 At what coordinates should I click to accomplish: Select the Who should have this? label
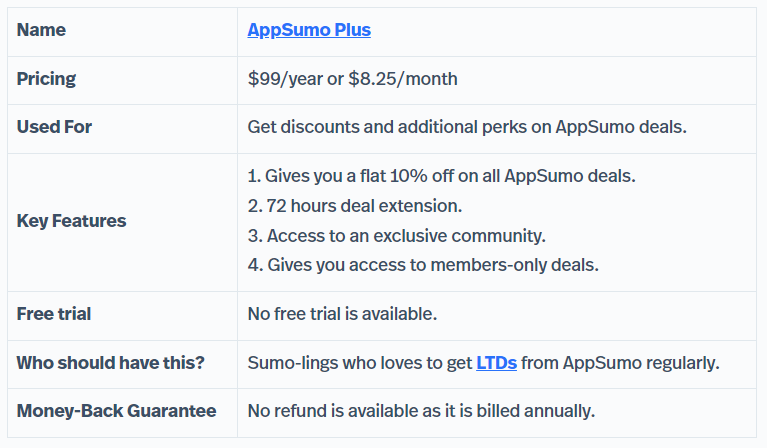111,363
